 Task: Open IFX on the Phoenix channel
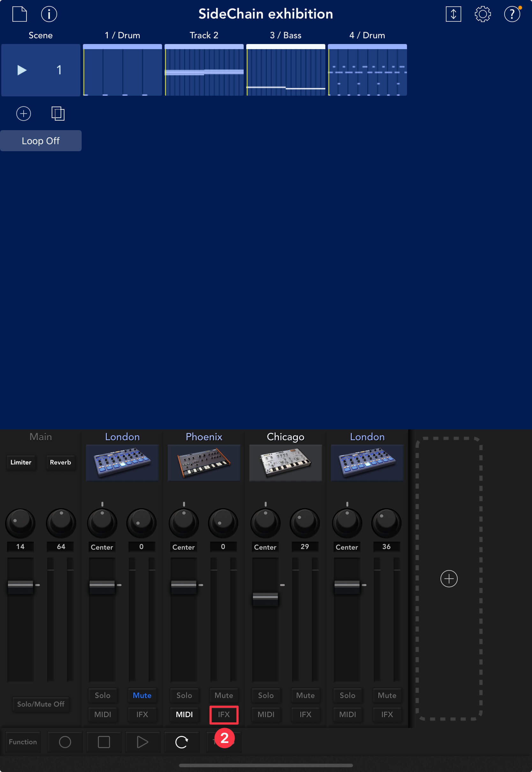tap(224, 715)
